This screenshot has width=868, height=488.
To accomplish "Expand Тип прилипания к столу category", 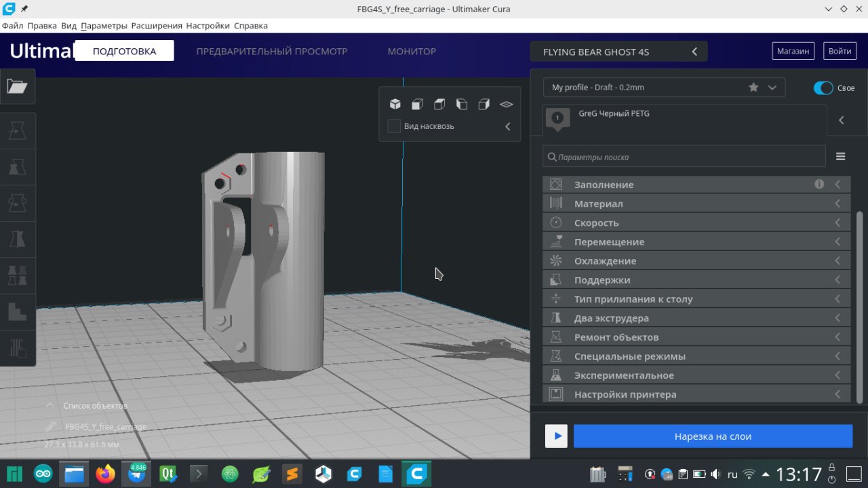I will [x=696, y=299].
